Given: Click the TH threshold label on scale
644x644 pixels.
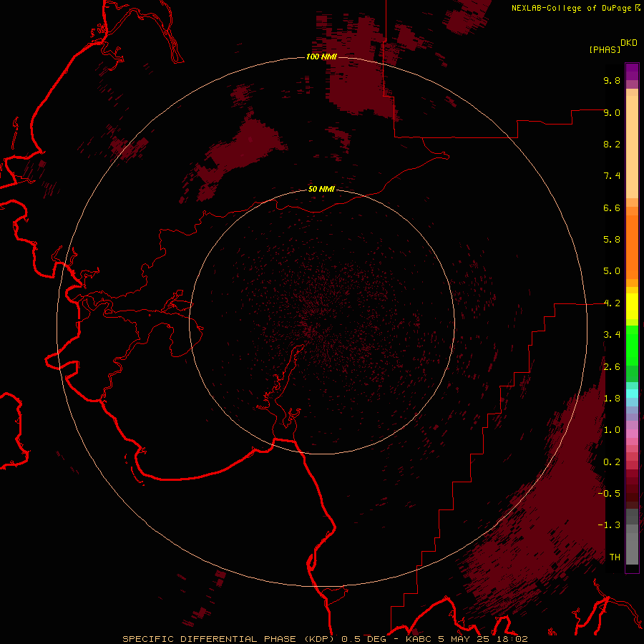Looking at the screenshot, I should click(615, 557).
